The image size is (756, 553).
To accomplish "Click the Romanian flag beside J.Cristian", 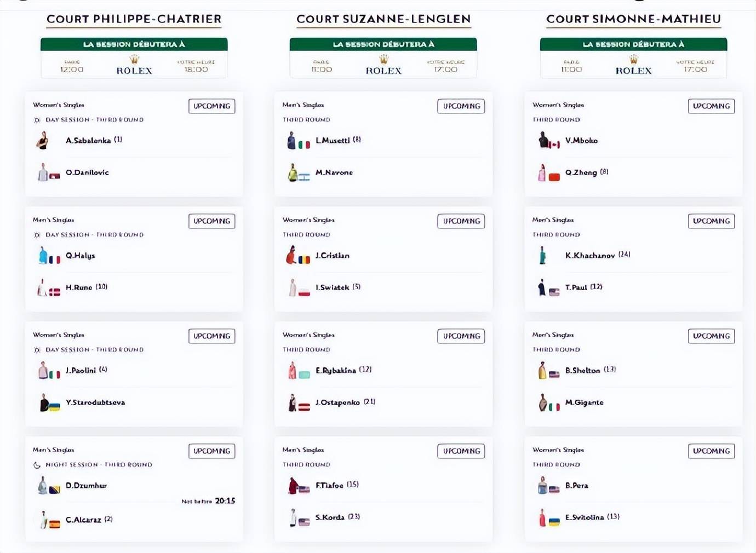I will (x=304, y=260).
